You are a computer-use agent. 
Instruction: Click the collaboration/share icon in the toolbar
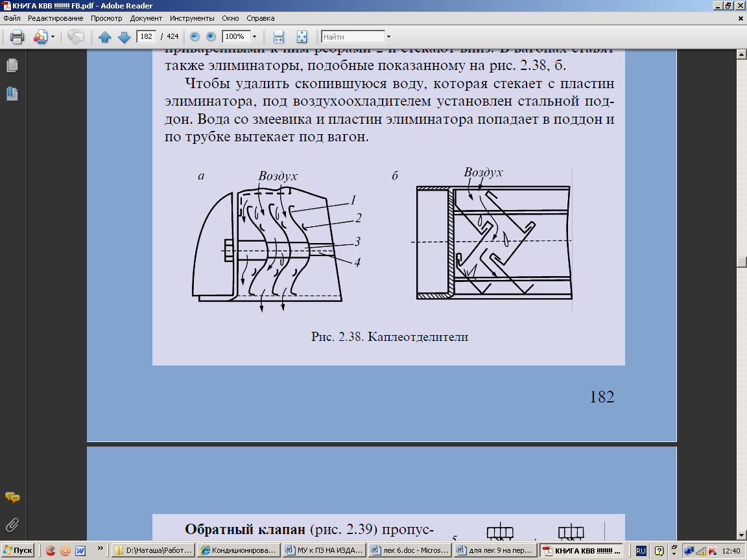click(x=40, y=37)
